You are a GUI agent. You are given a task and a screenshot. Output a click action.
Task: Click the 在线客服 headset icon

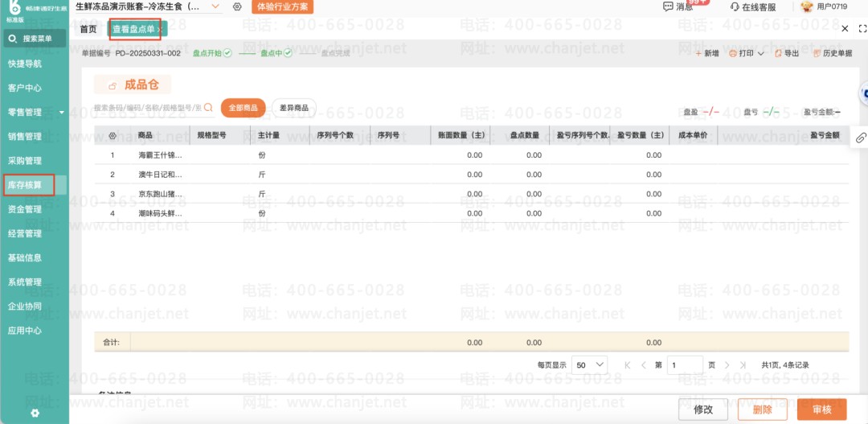point(735,7)
